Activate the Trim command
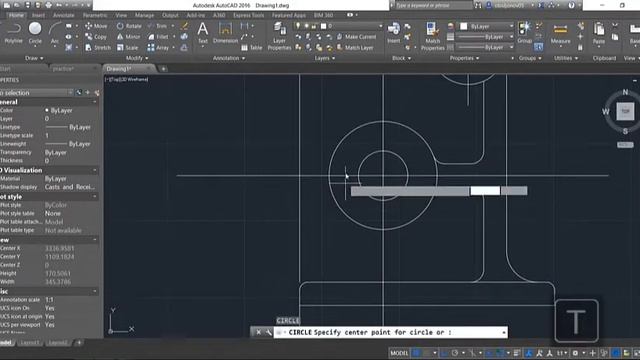 tap(158, 26)
